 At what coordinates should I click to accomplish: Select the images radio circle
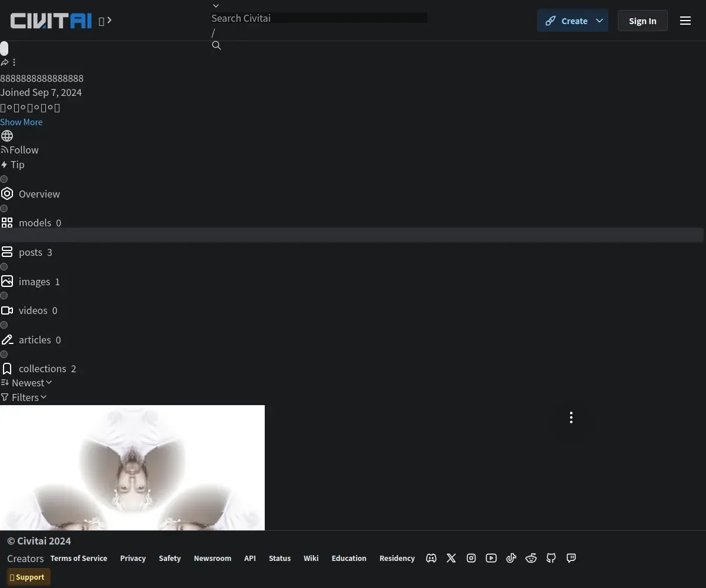pos(4,267)
